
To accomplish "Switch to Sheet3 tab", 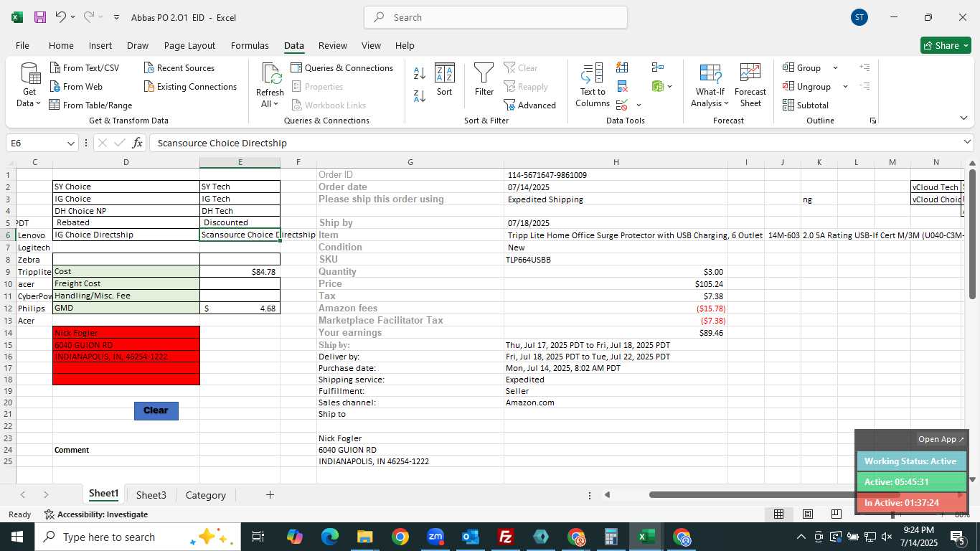I will coord(151,495).
